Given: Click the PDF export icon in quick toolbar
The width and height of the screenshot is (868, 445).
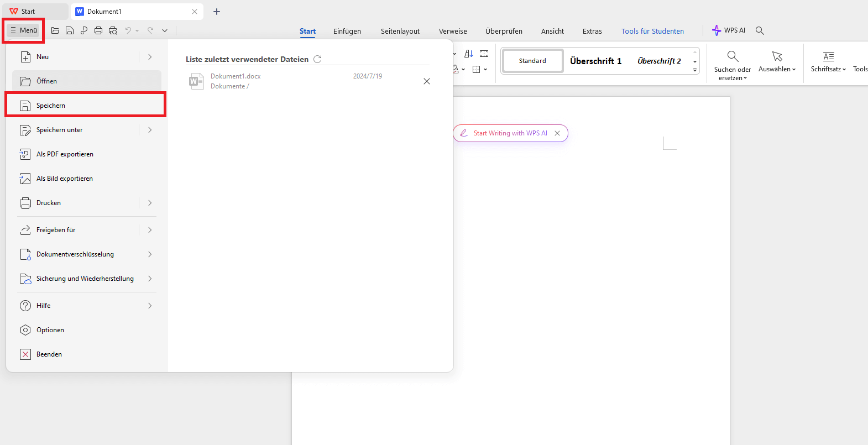Looking at the screenshot, I should (84, 31).
